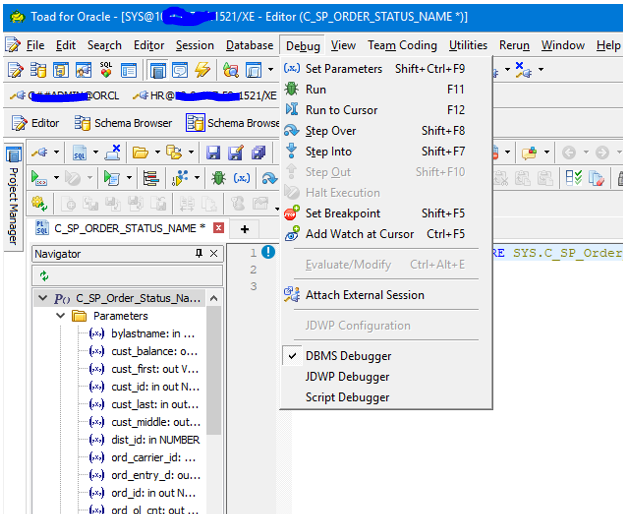
Task: Choose Set Parameters from Debug menu
Action: (x=386, y=69)
